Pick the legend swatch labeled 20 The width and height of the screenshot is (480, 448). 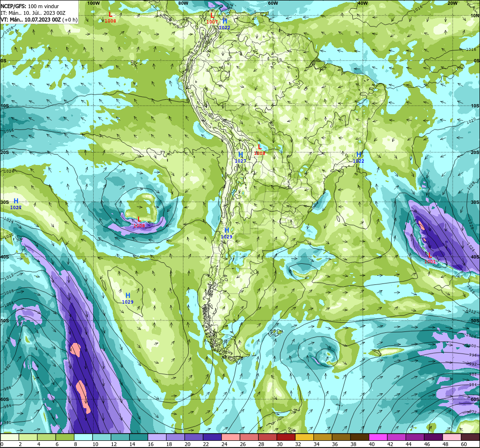(x=194, y=437)
